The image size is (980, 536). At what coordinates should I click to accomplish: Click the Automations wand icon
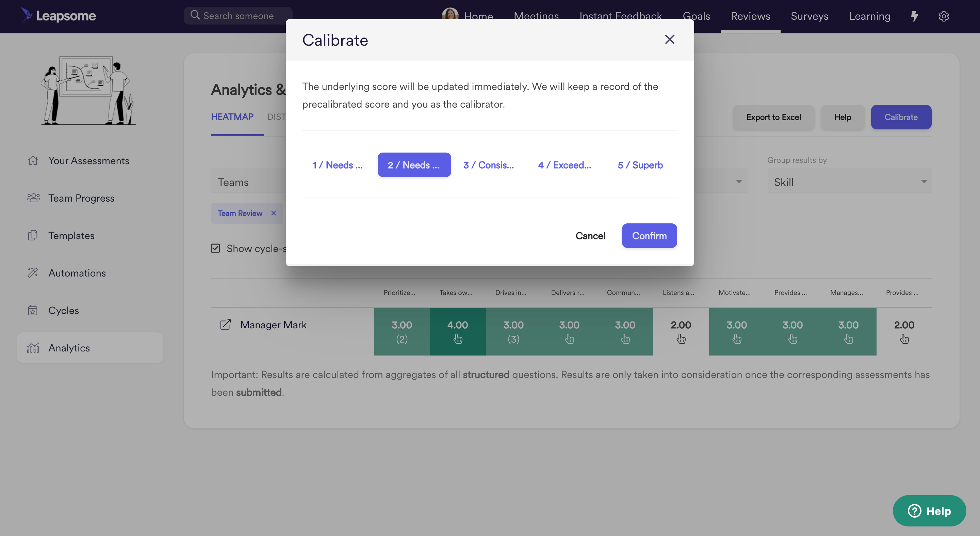click(x=33, y=272)
